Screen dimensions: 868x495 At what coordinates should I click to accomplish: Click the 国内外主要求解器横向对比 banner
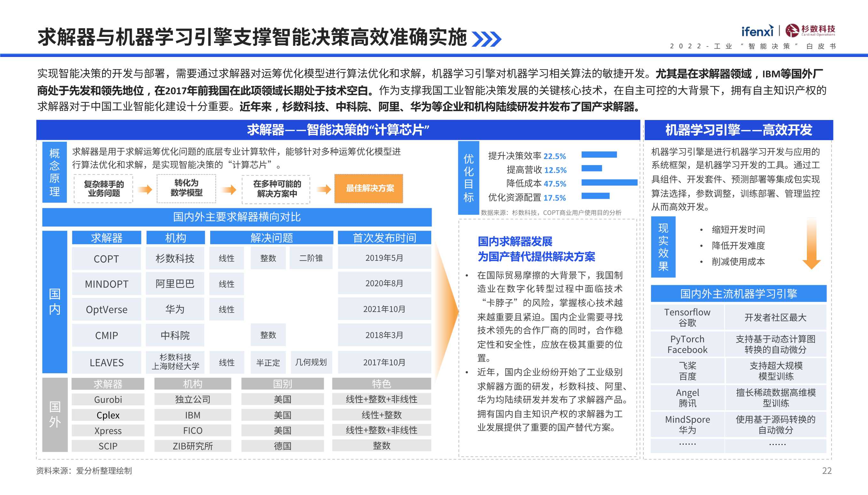tap(237, 217)
